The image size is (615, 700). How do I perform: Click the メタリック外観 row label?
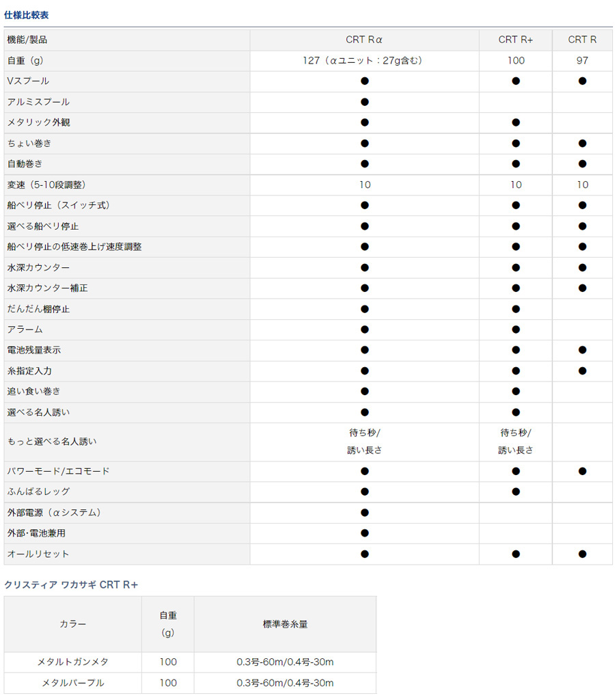[x=38, y=122]
